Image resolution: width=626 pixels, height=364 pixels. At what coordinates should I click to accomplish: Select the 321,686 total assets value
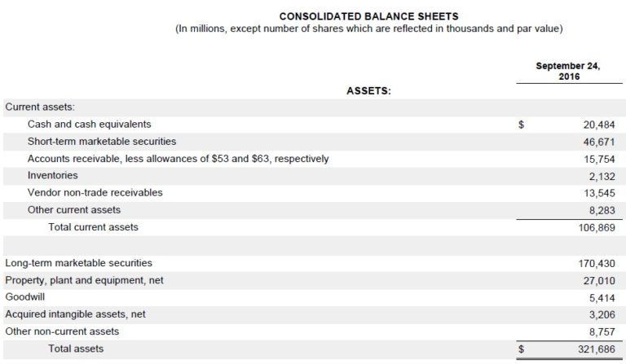click(597, 349)
